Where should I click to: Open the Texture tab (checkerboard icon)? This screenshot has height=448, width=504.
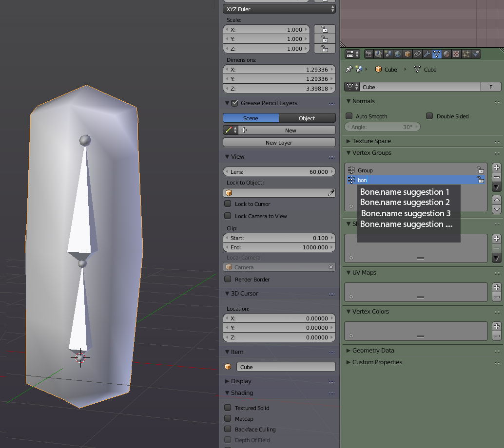456,54
